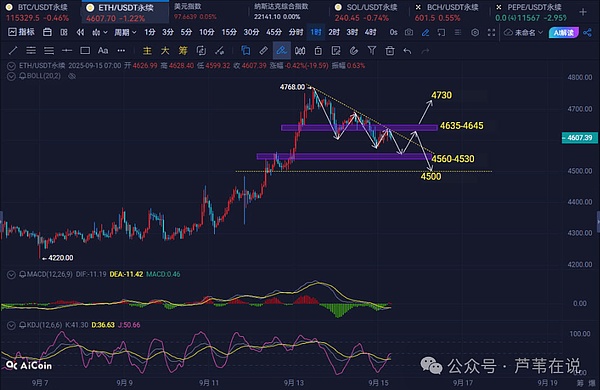
Task: Open the list menu icon in the top toolbar
Action: (x=458, y=33)
